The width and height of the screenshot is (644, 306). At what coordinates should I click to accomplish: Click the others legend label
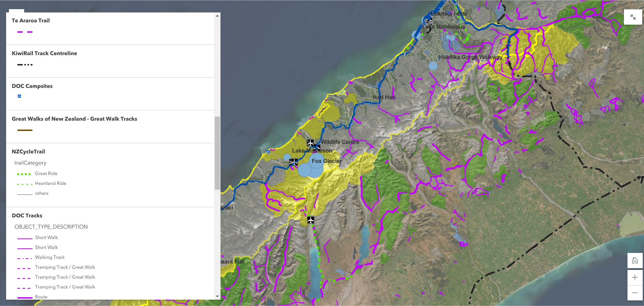(x=42, y=193)
